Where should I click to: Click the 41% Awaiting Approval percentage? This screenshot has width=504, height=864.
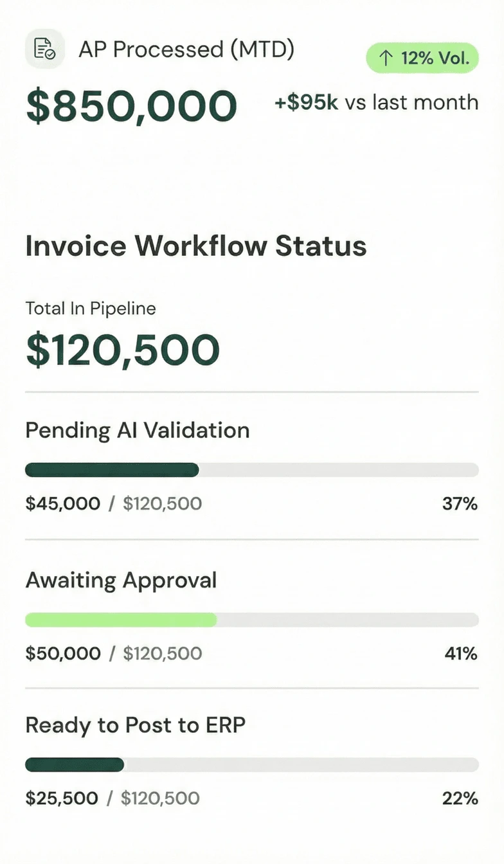pyautogui.click(x=461, y=654)
